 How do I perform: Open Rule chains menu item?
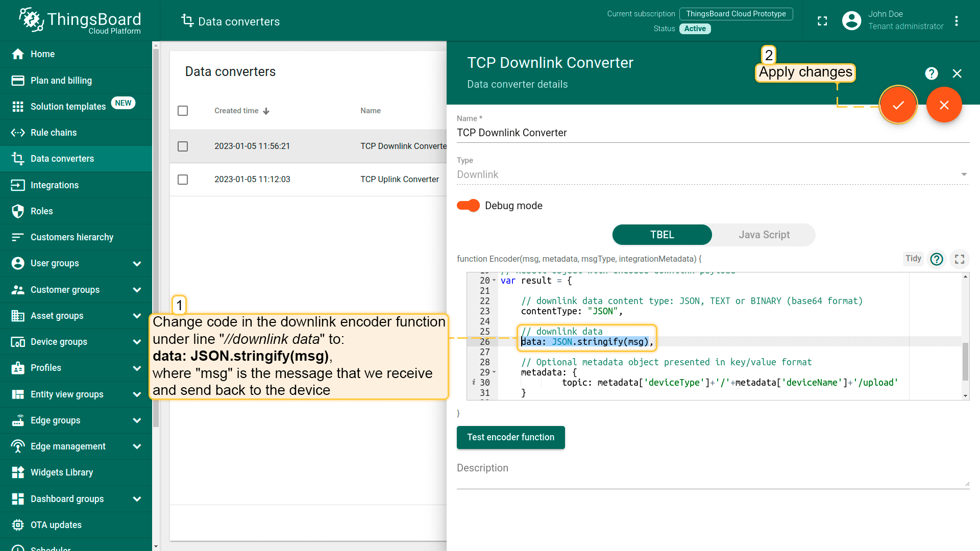(x=76, y=133)
